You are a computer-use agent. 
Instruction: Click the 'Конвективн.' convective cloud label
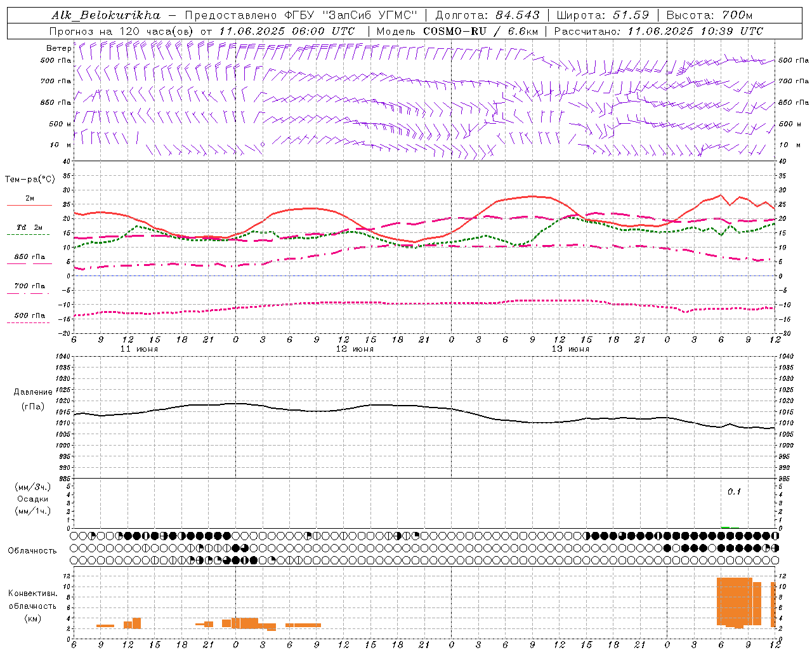tap(32, 594)
